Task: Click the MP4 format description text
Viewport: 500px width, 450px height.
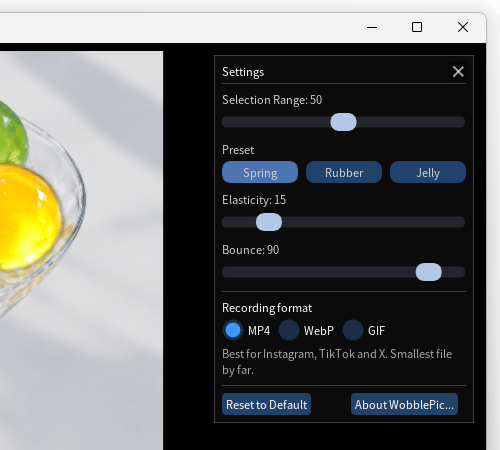Action: (x=337, y=362)
